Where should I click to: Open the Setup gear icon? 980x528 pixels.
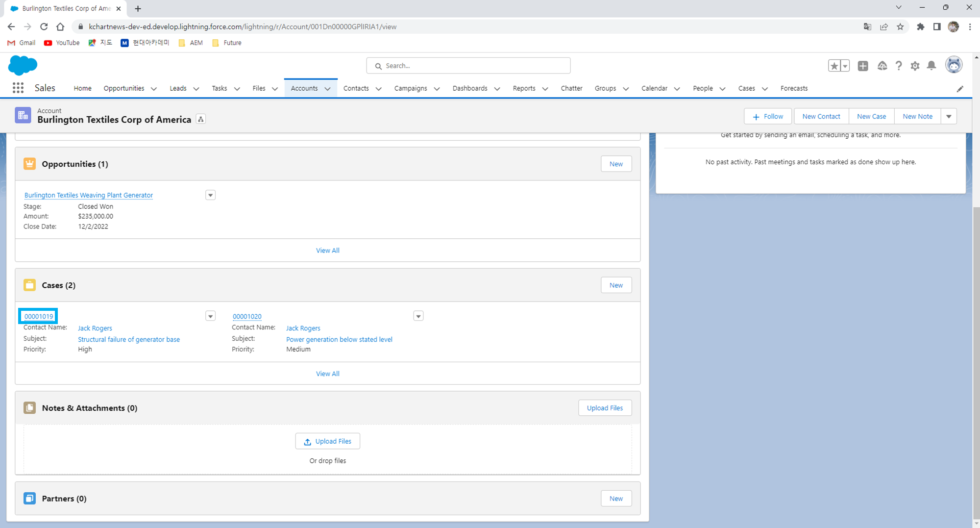[915, 66]
